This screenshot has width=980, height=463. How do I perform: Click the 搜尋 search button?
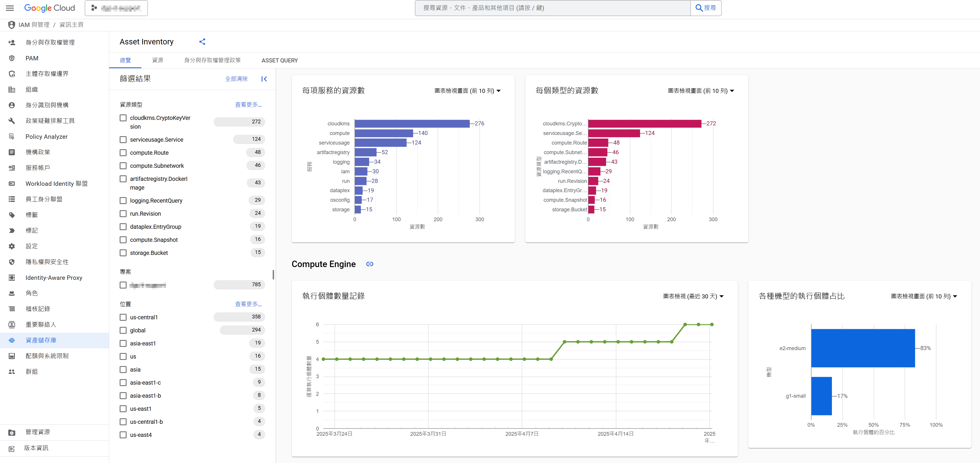pyautogui.click(x=706, y=8)
